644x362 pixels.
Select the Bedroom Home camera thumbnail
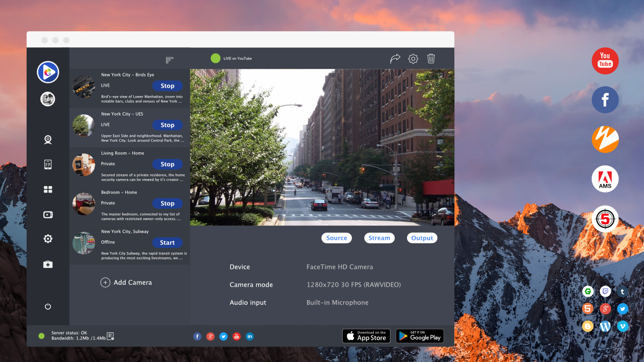coord(84,204)
